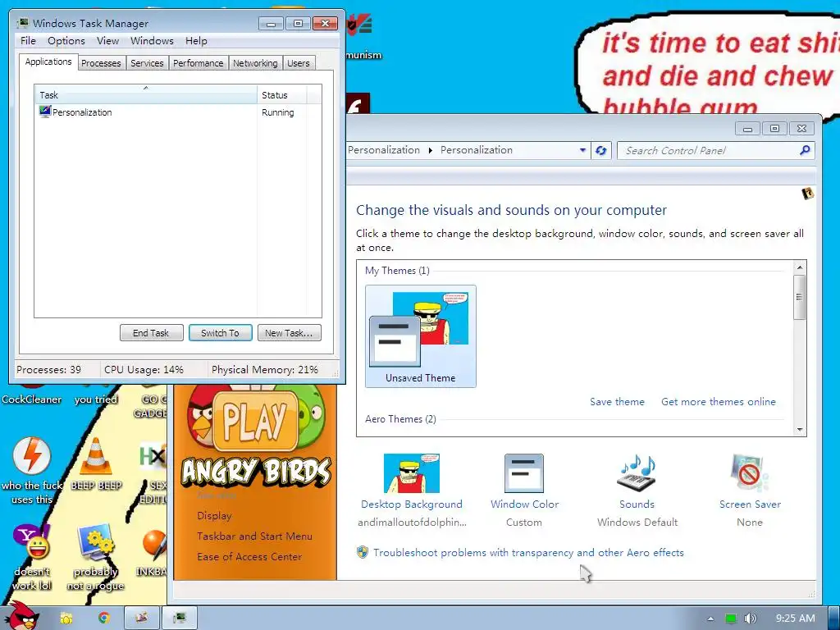Click Troubleshoot transparency and Aero effects link
The width and height of the screenshot is (840, 630).
click(528, 552)
